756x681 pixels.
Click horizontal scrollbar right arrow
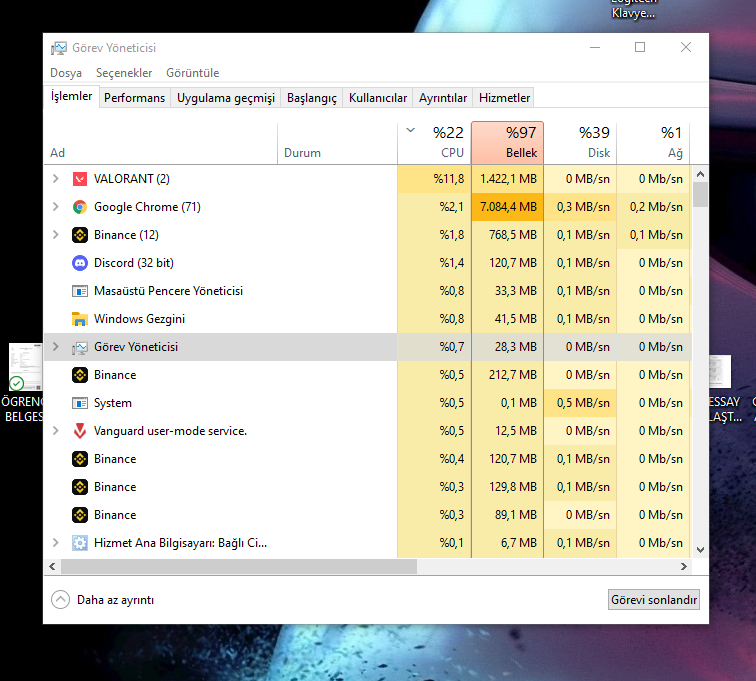(684, 566)
